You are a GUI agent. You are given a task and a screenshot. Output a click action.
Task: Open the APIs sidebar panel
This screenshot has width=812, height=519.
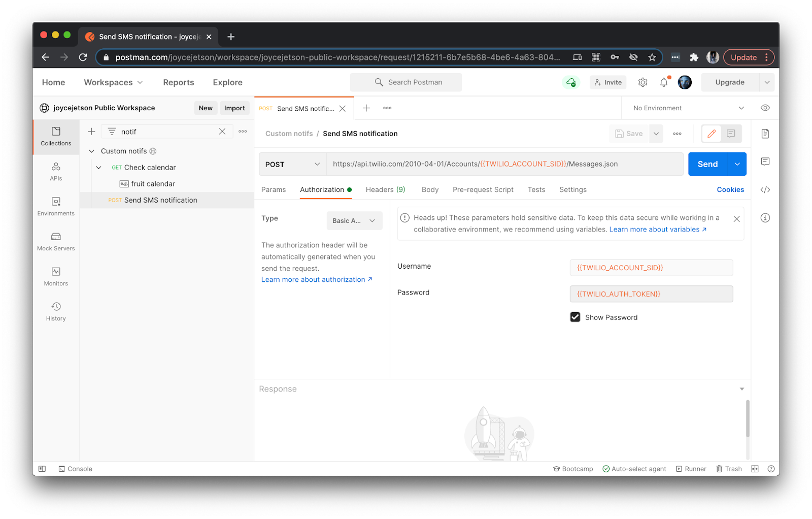pyautogui.click(x=56, y=172)
